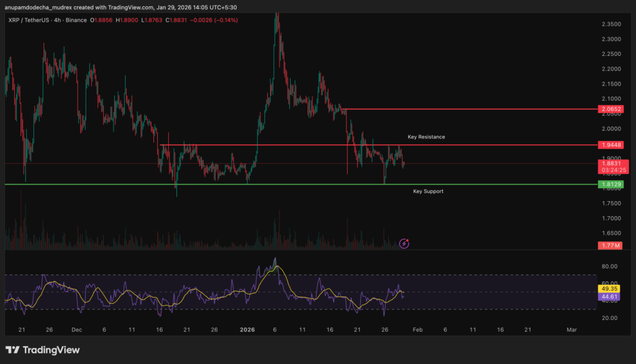Click the green 1.8129 support price label
The width and height of the screenshot is (636, 364).
pos(611,184)
